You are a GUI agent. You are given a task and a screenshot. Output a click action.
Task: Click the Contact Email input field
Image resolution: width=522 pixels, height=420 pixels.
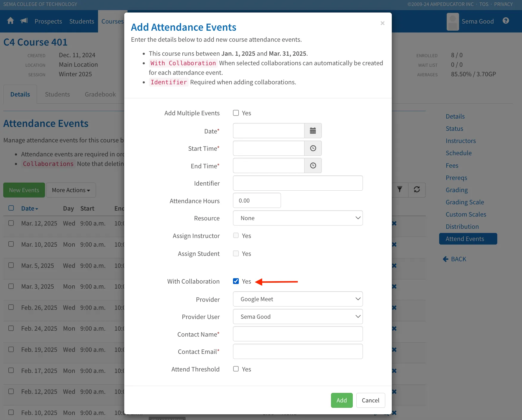(x=298, y=351)
